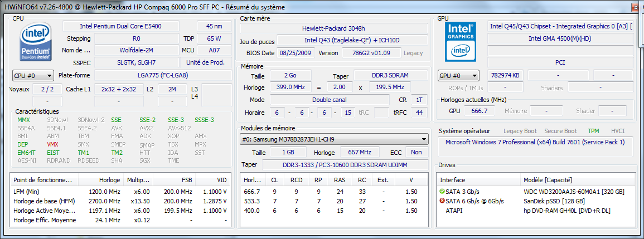
Task: Click the red error icon beside SATA 6 Gb/s
Action: (442, 201)
